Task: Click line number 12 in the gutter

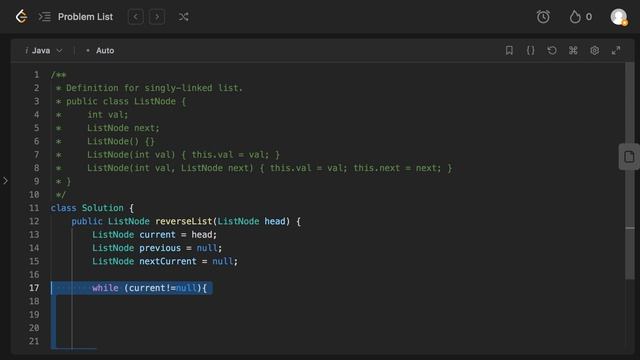Action: [x=34, y=221]
